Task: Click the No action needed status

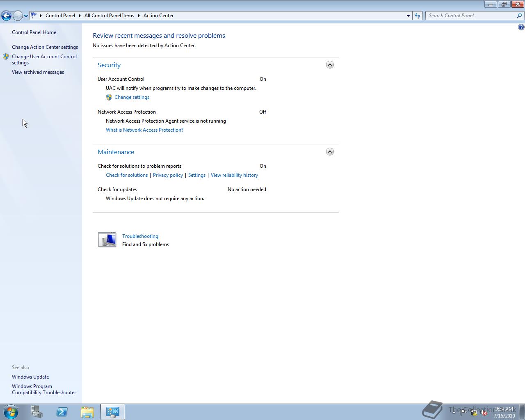Action: click(x=247, y=189)
